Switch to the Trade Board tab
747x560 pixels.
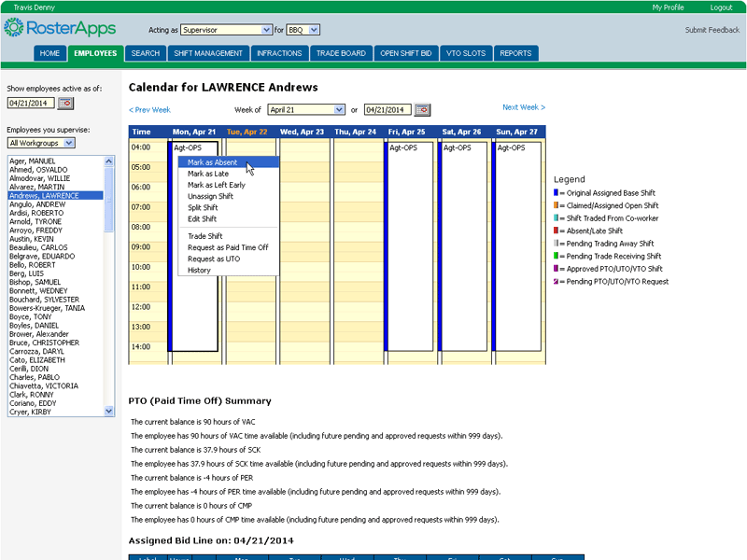(x=341, y=53)
